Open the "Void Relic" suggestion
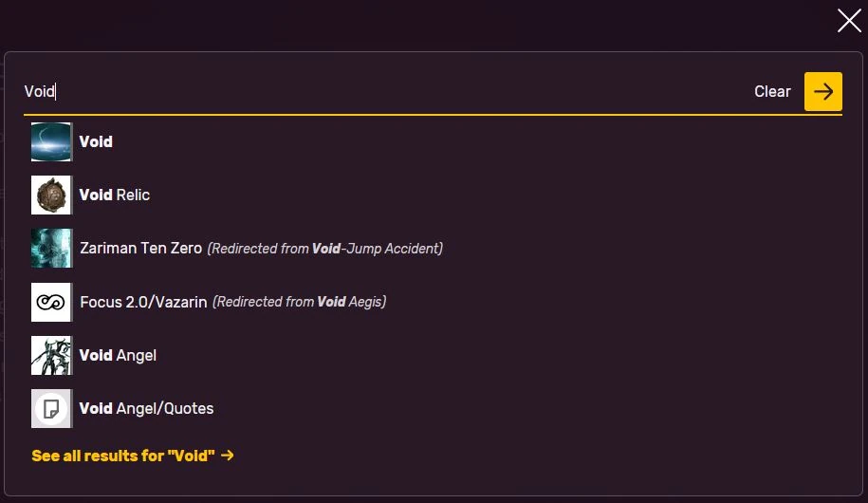The image size is (868, 503). click(115, 196)
